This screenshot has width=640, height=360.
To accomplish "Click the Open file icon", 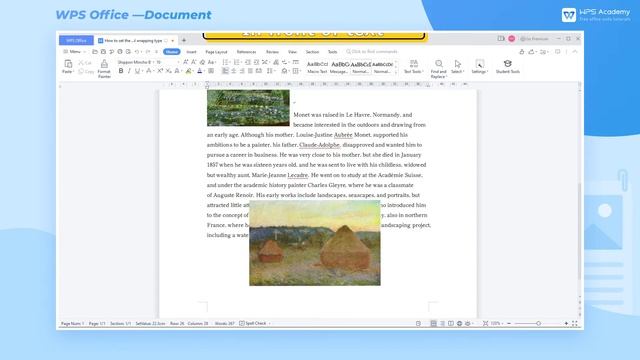I will click(x=95, y=52).
